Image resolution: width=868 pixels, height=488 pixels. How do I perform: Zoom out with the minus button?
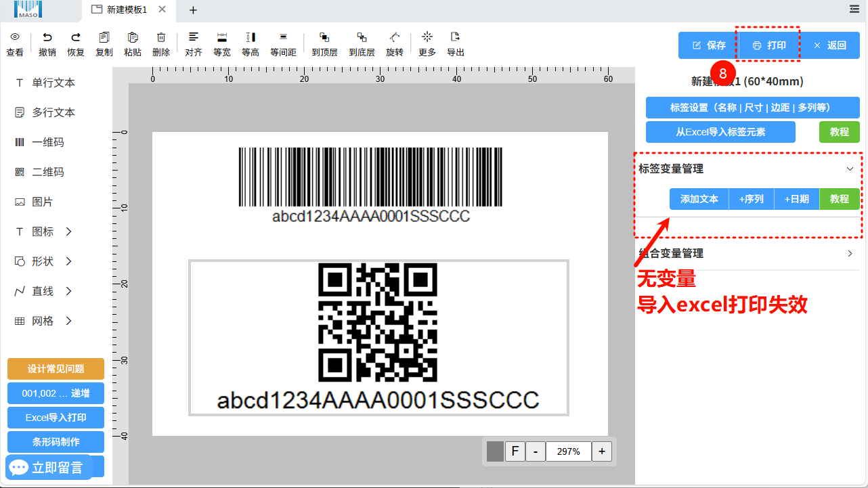click(535, 451)
